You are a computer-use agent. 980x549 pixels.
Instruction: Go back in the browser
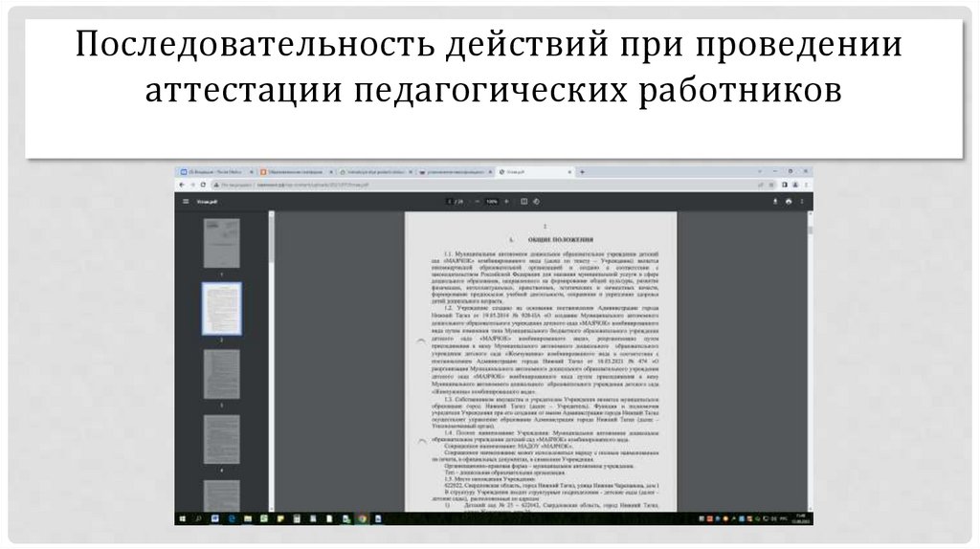(x=182, y=185)
